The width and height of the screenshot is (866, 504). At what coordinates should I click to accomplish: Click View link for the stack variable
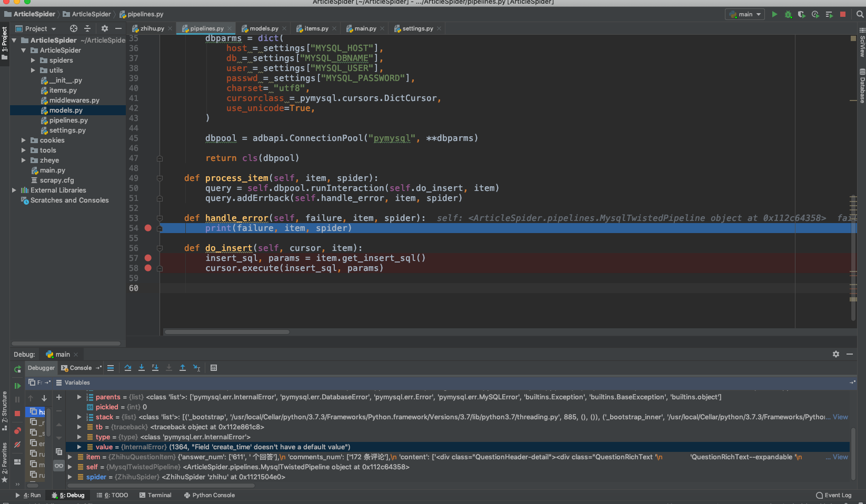pos(840,417)
